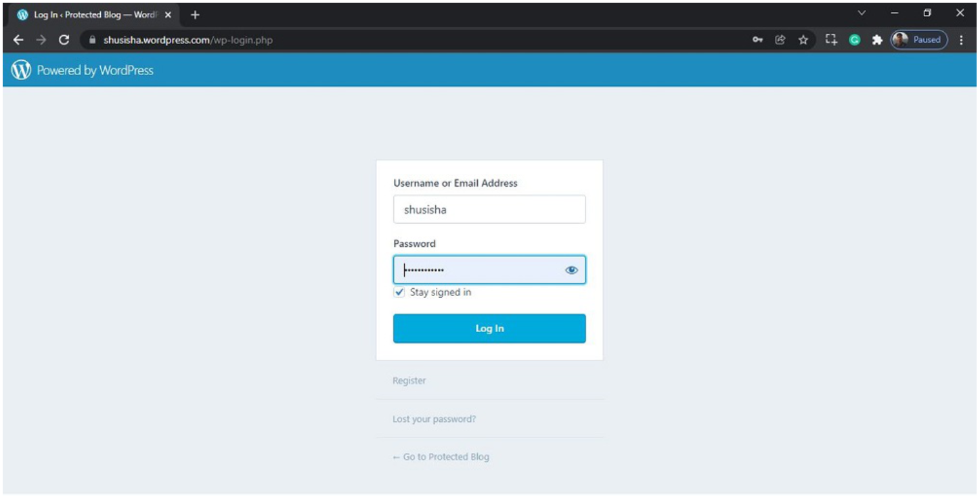980x499 pixels.
Task: Click the WordPress logo in the header
Action: click(x=22, y=70)
